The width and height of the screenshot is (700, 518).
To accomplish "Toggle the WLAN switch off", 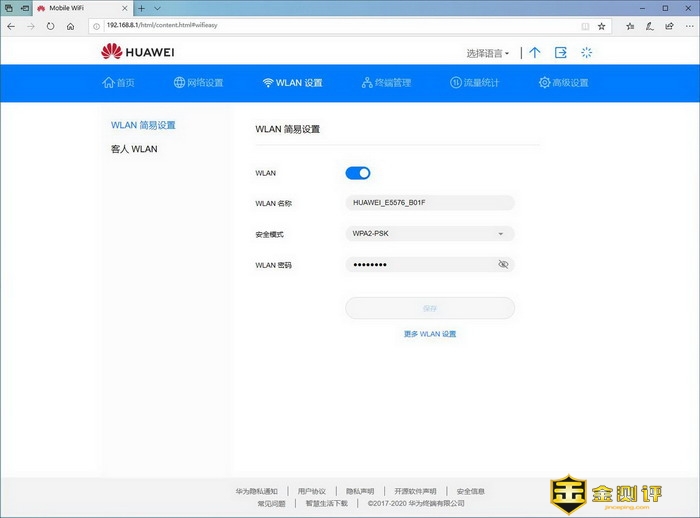I will pyautogui.click(x=358, y=173).
